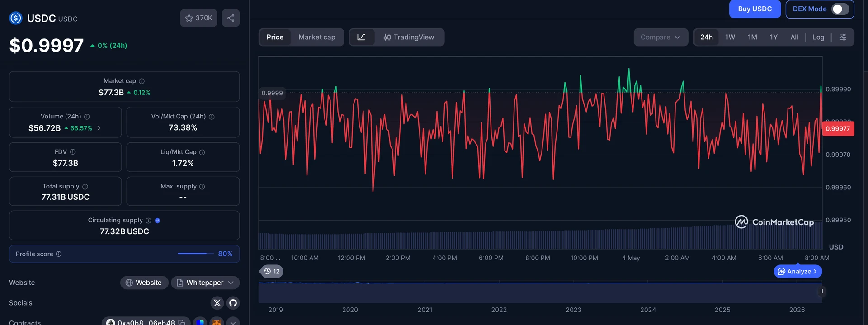Select the 1M time range
Image resolution: width=868 pixels, height=325 pixels.
(x=752, y=37)
